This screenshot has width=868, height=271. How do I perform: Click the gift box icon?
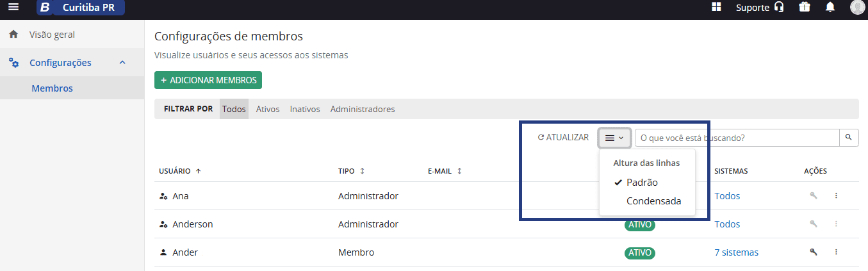click(x=804, y=8)
